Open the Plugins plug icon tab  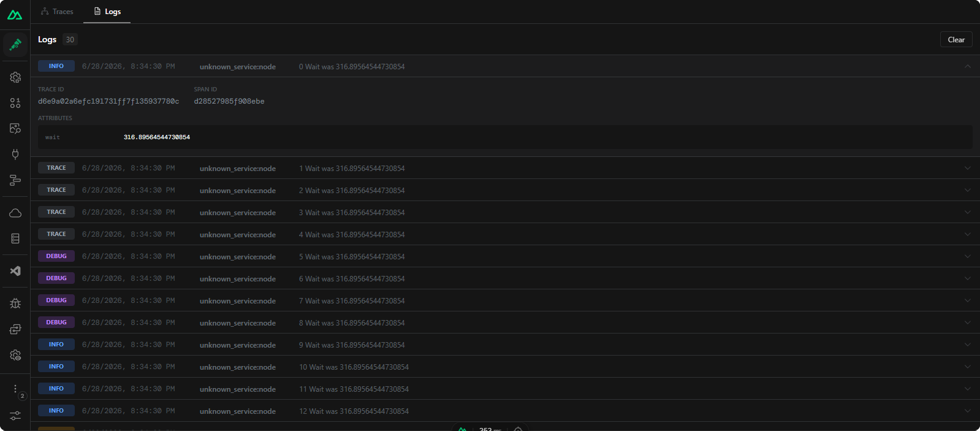pyautogui.click(x=15, y=154)
